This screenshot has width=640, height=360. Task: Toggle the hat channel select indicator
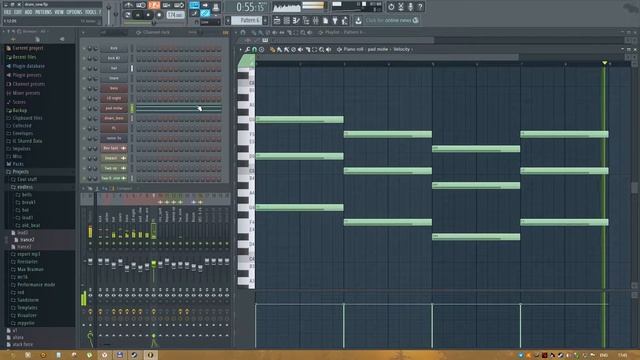132,68
